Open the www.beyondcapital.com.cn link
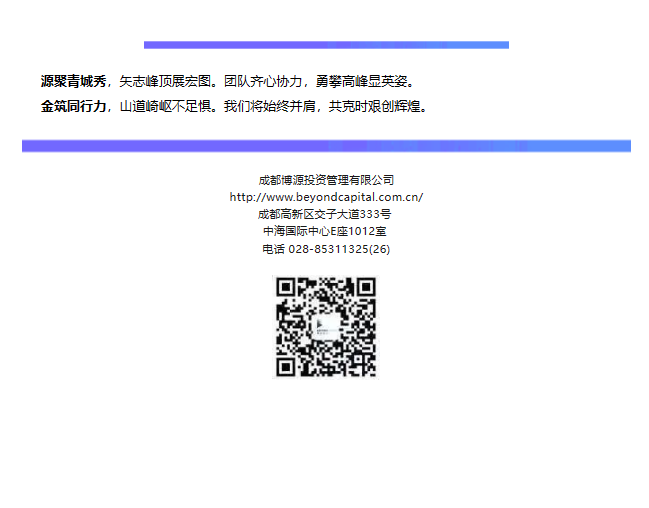649x508 pixels. [x=326, y=197]
